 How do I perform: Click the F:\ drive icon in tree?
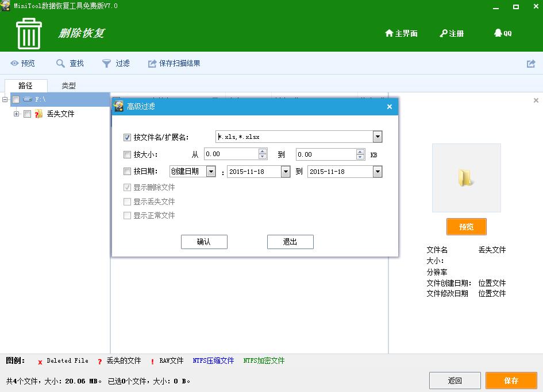pos(28,99)
